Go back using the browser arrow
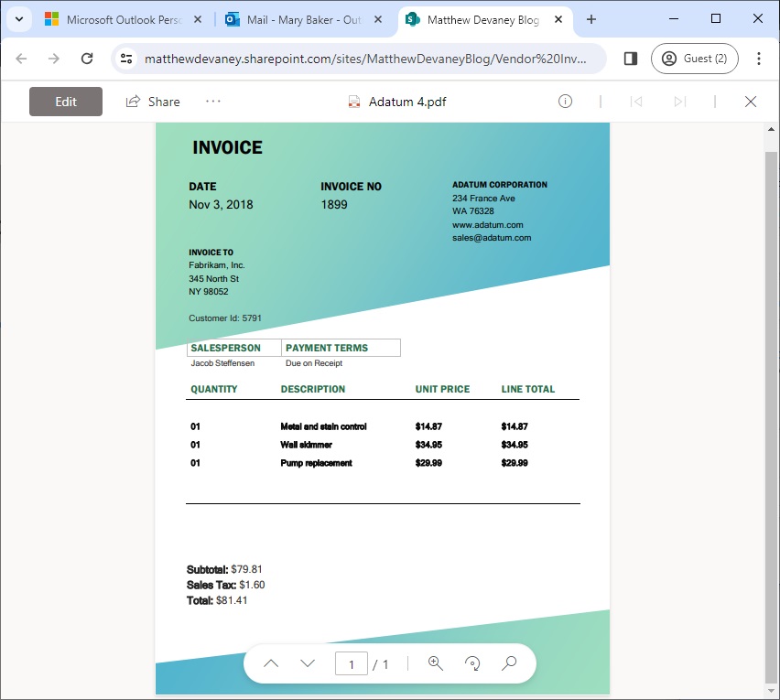Image resolution: width=780 pixels, height=700 pixels. 20,58
